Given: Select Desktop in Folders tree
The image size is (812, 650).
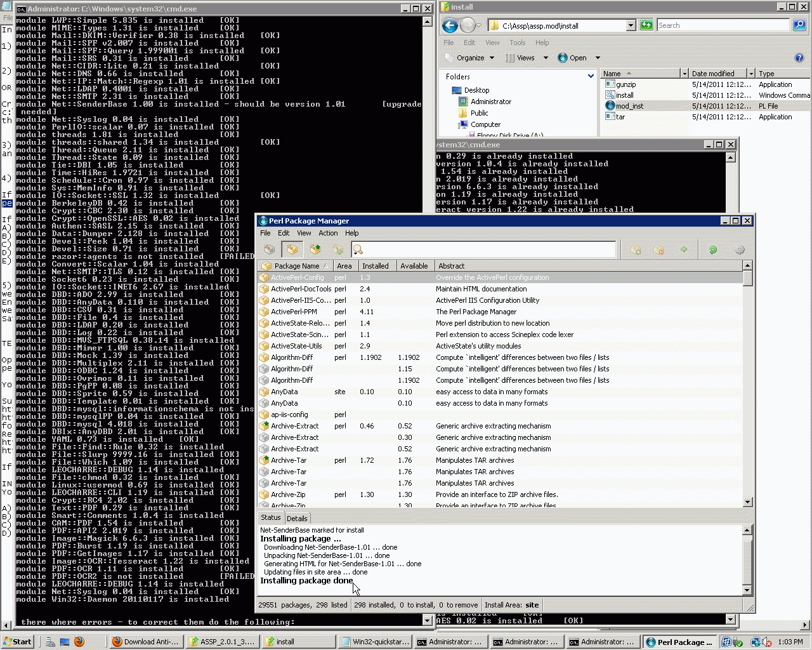Looking at the screenshot, I should pyautogui.click(x=476, y=90).
